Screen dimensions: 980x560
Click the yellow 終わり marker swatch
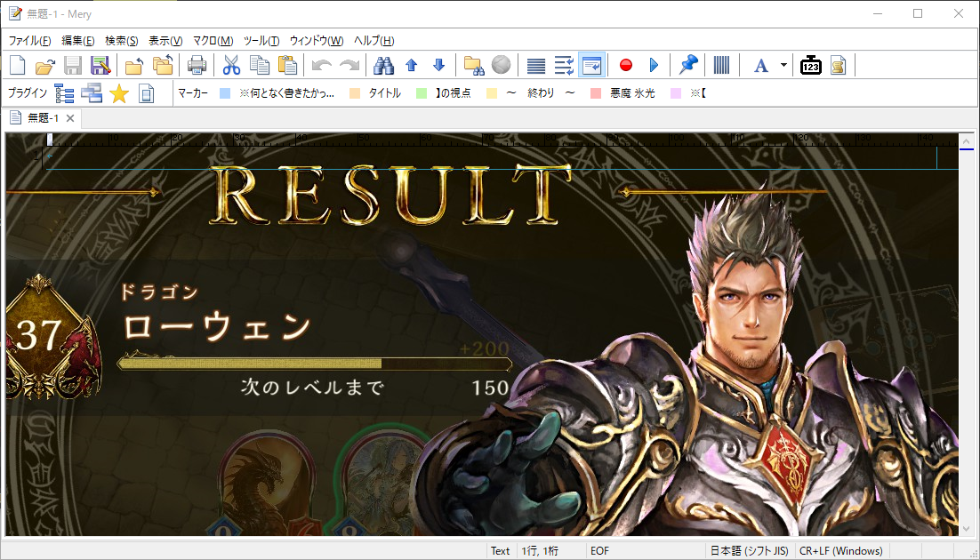492,93
